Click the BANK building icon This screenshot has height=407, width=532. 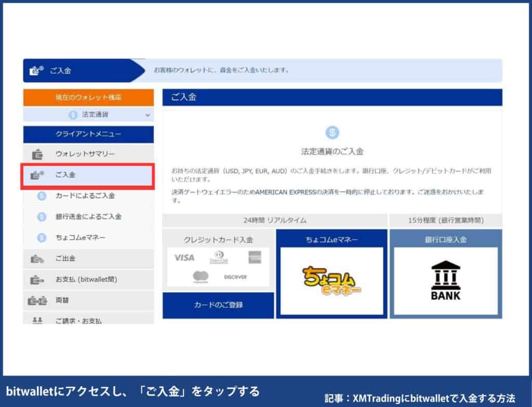click(x=445, y=280)
